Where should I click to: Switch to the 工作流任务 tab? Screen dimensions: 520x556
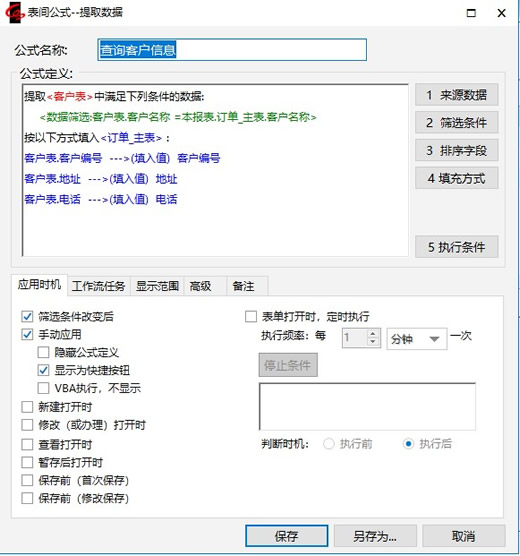point(98,286)
